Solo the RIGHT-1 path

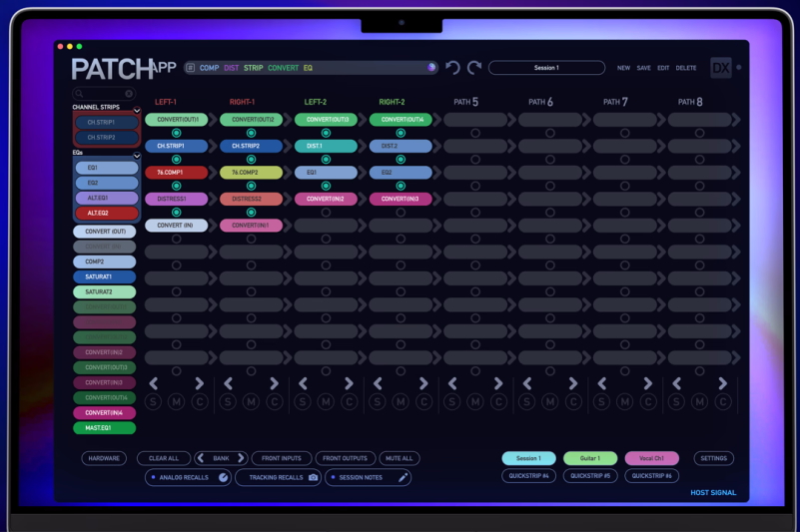(228, 402)
